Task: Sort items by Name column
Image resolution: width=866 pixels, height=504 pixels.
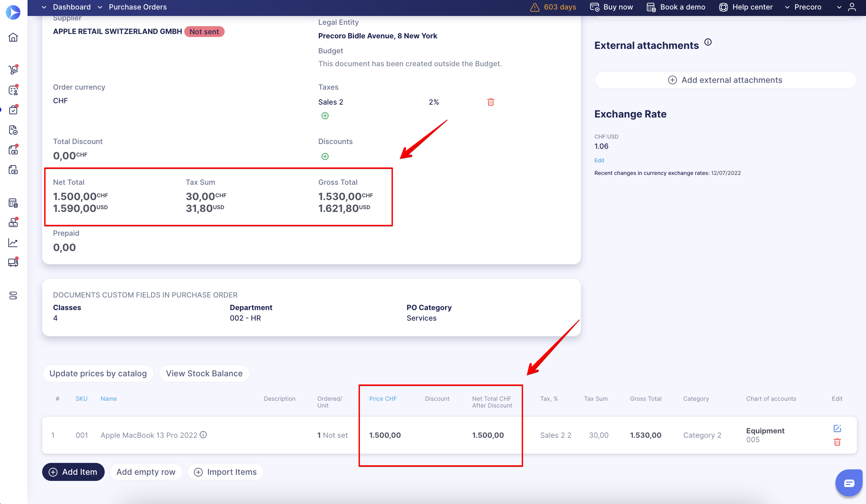Action: click(109, 399)
